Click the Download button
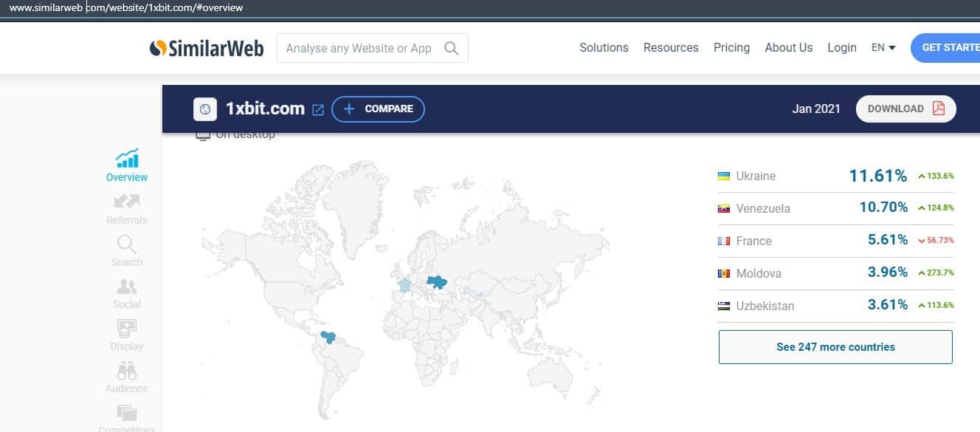 (x=905, y=109)
